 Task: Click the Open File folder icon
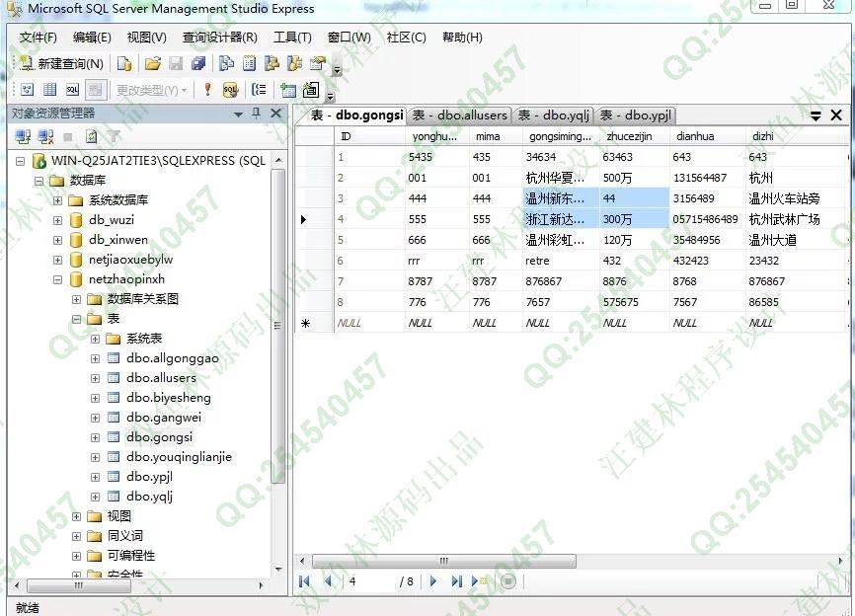(x=153, y=64)
